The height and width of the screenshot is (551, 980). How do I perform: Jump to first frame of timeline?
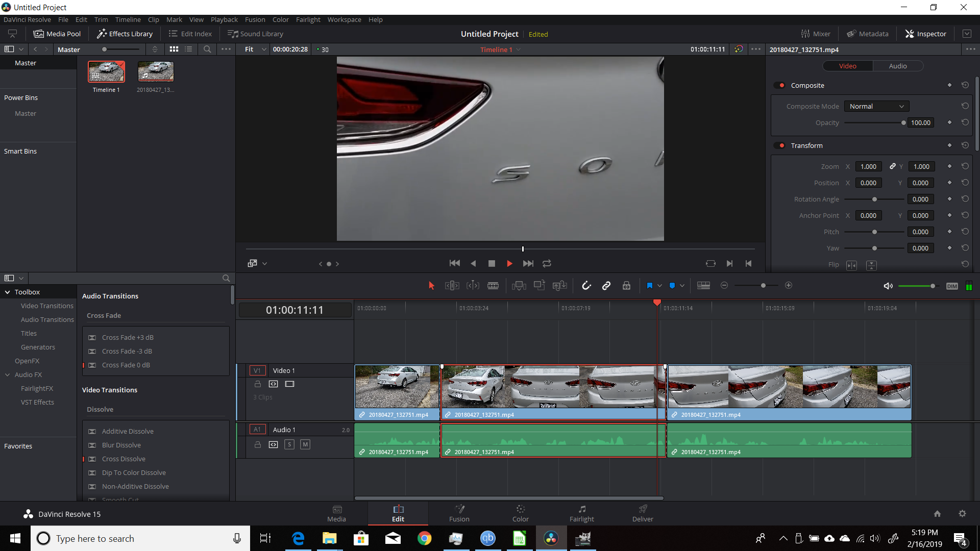[455, 263]
